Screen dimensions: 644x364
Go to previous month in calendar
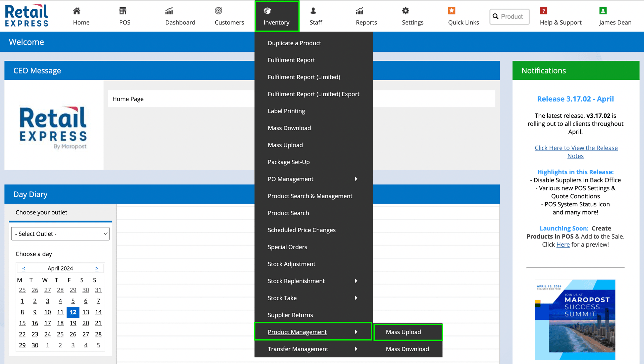[x=24, y=269]
